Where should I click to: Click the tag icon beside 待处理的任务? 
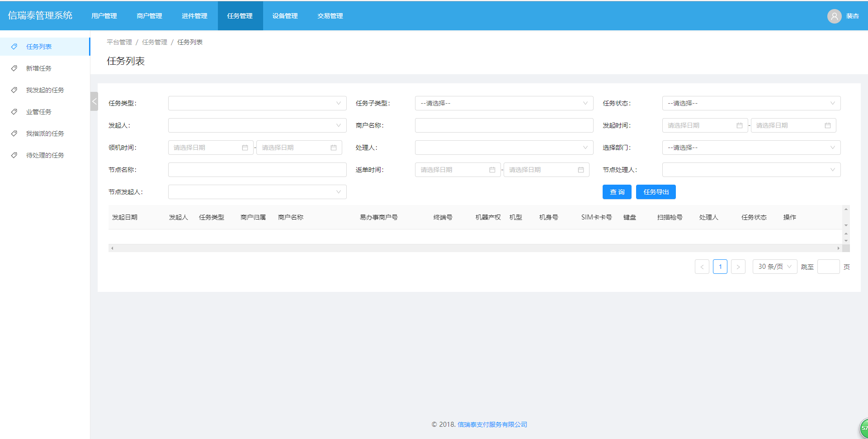[14, 155]
